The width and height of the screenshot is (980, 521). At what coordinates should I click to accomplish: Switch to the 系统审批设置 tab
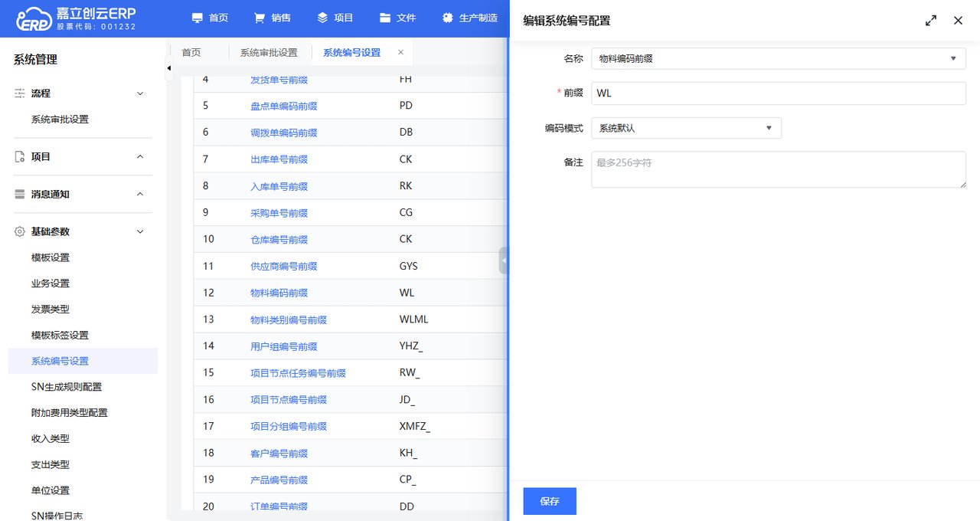click(269, 53)
